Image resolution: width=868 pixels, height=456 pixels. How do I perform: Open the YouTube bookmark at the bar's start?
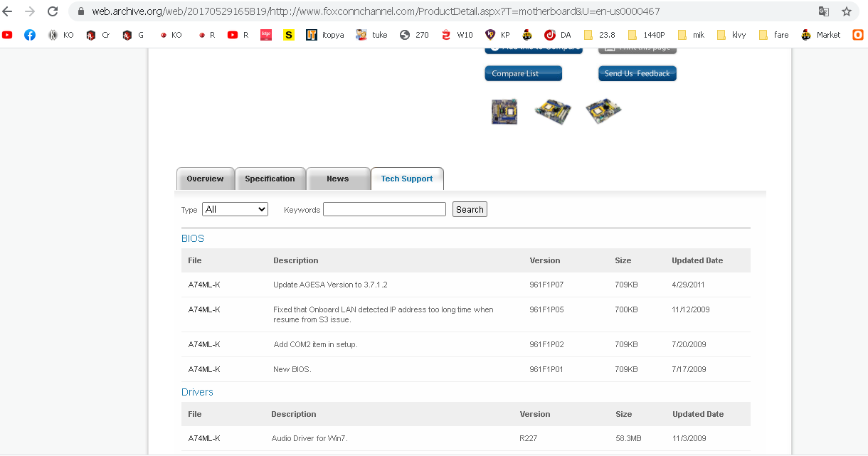(x=7, y=34)
